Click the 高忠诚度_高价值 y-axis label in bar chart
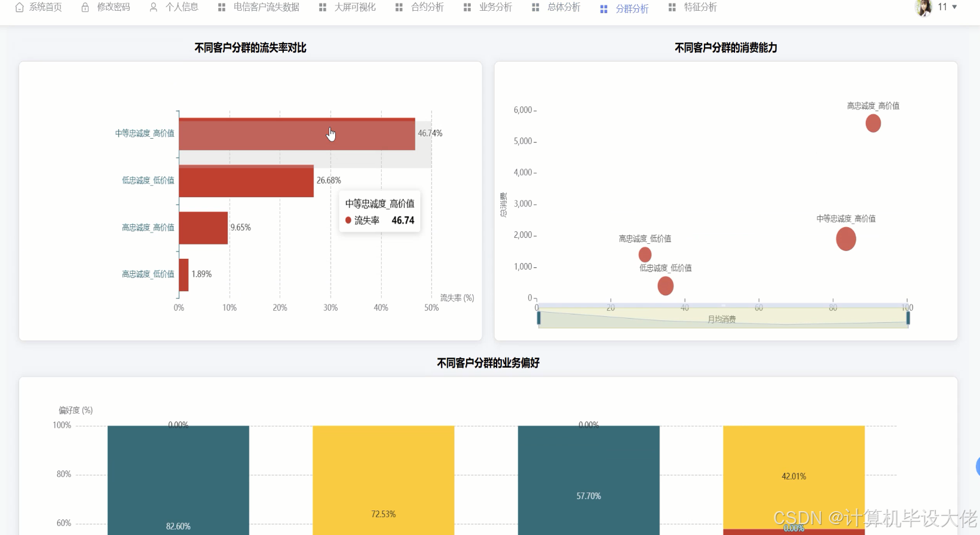The width and height of the screenshot is (980, 535). tap(148, 228)
